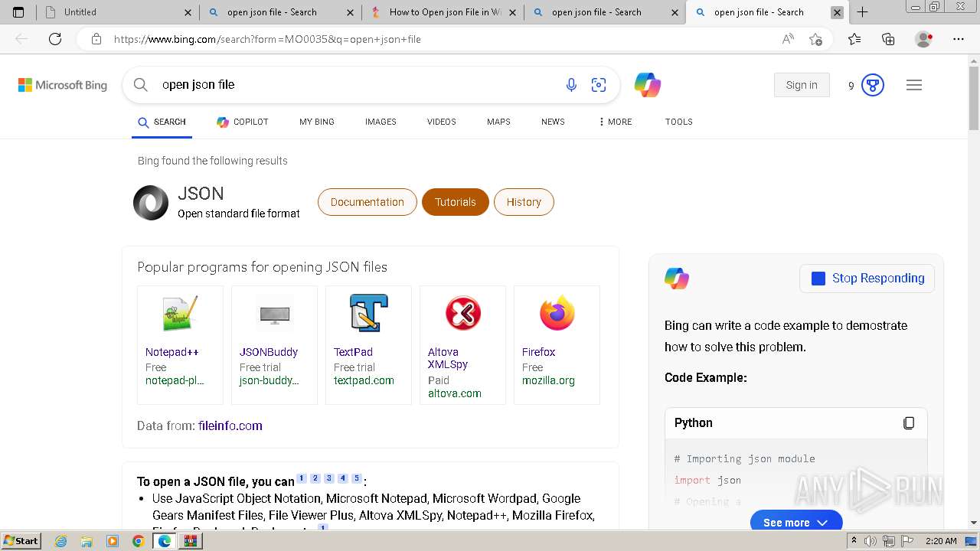The width and height of the screenshot is (980, 551).
Task: Open the clock showing 2:20 AM
Action: coord(941,541)
